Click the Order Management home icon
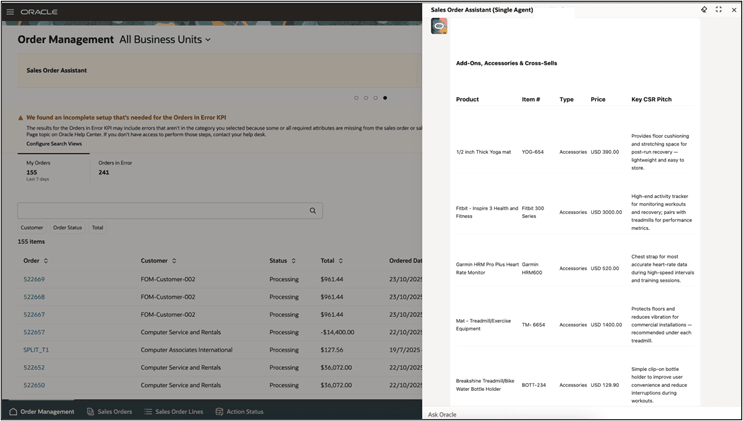This screenshot has height=421, width=743. tap(13, 412)
